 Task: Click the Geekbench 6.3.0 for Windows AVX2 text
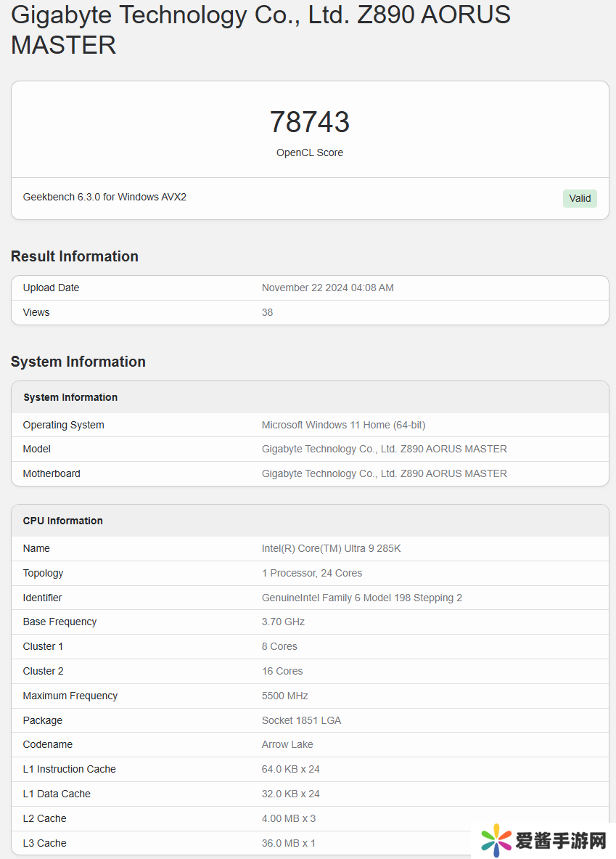tap(104, 197)
